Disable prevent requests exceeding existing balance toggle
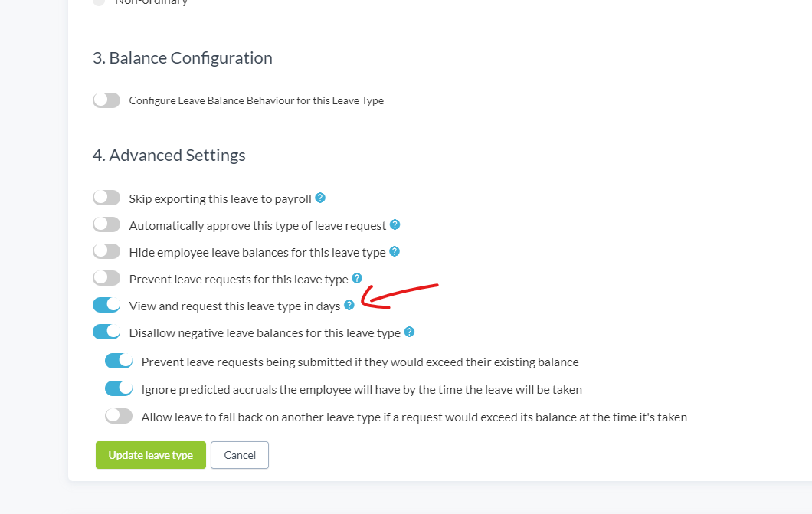Image resolution: width=812 pixels, height=514 pixels. (119, 362)
